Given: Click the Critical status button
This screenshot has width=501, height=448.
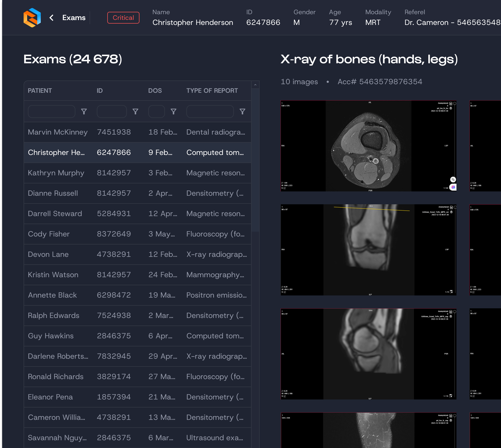Looking at the screenshot, I should 123,18.
